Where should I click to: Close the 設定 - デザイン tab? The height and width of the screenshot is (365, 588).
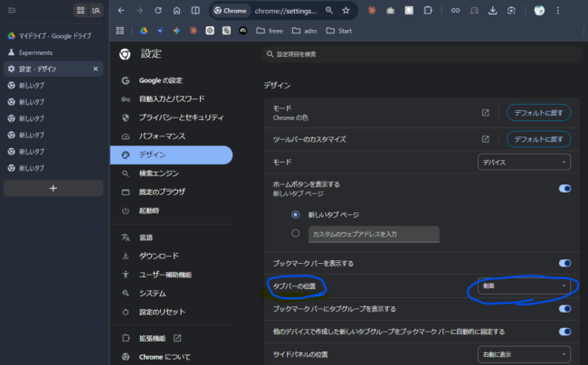point(96,69)
